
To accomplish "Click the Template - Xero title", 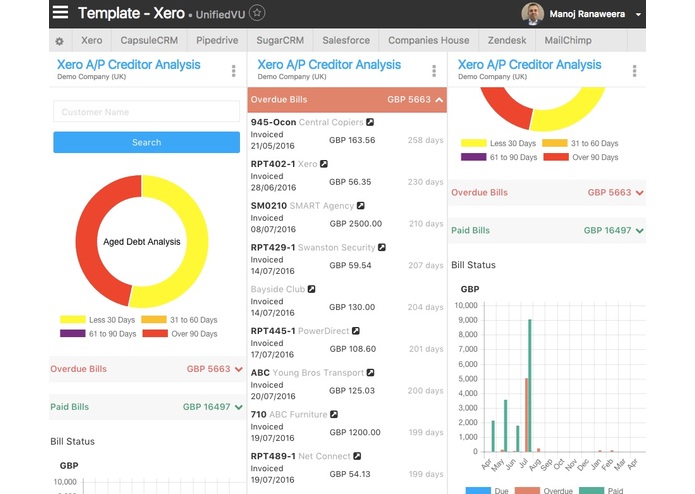I will (131, 13).
